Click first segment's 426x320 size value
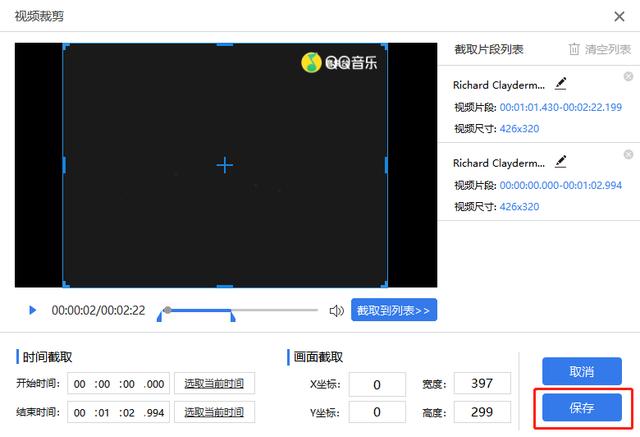The image size is (640, 437). [519, 129]
